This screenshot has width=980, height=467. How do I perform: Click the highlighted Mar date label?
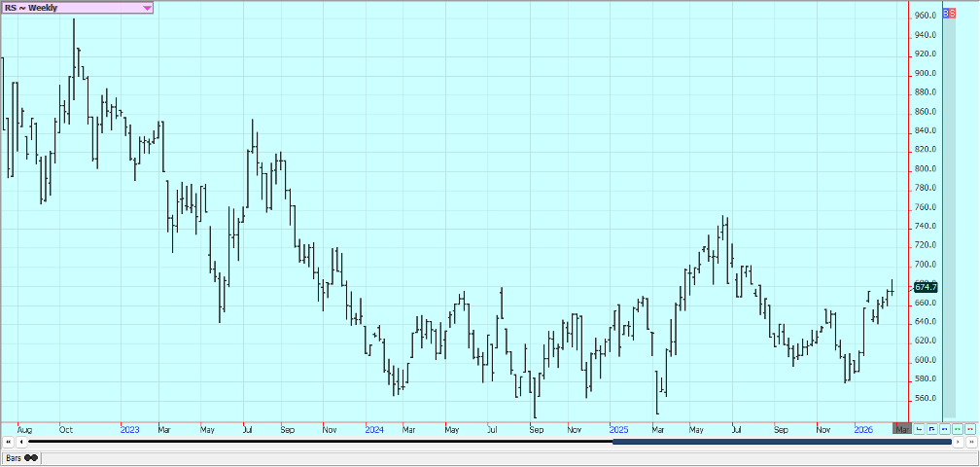point(902,428)
